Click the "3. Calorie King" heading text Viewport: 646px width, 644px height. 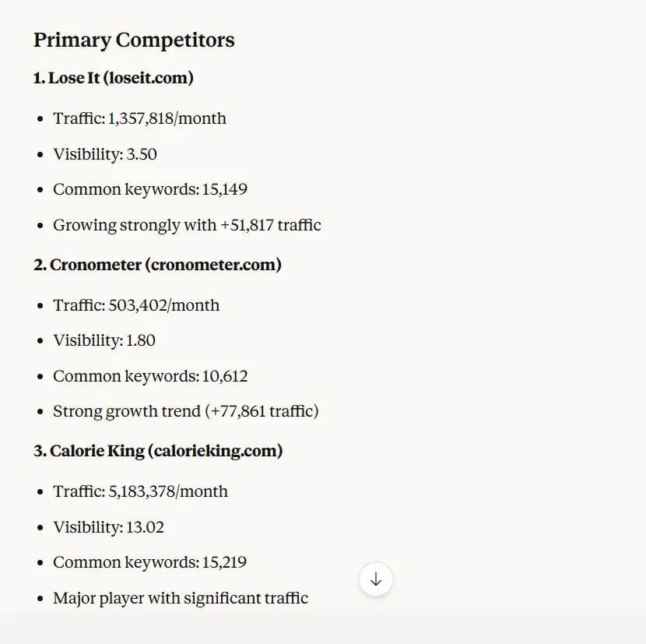coord(88,451)
